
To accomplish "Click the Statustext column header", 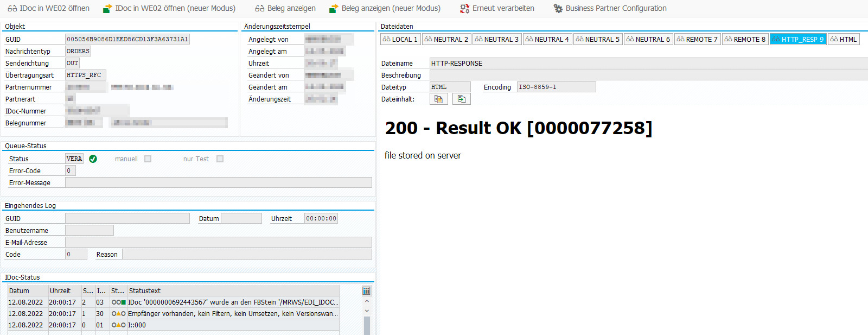I will (233, 291).
